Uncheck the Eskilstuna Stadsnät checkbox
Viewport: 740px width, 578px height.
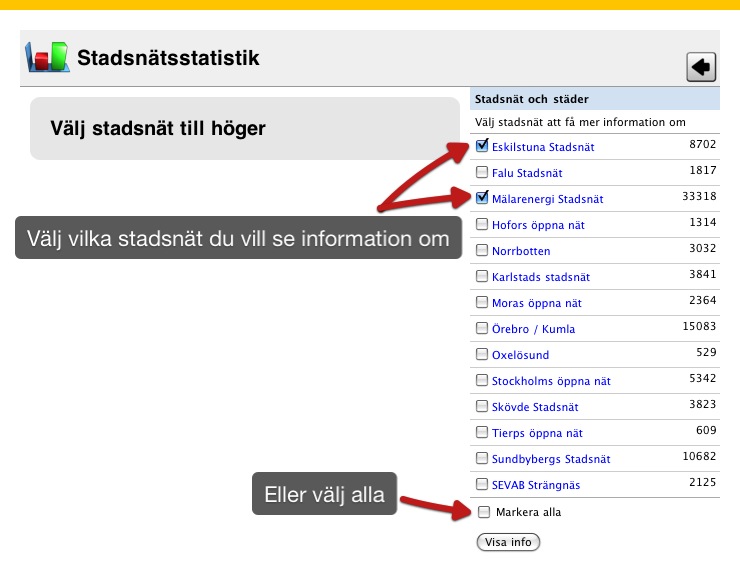[482, 146]
